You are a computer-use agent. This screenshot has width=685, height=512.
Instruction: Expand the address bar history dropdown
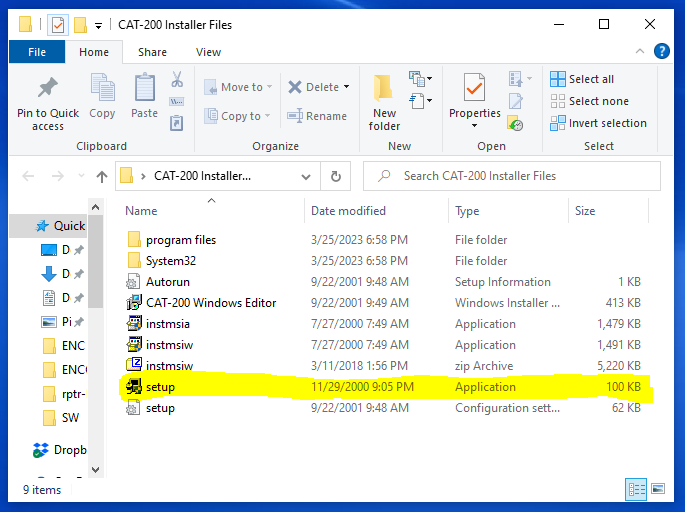point(306,176)
